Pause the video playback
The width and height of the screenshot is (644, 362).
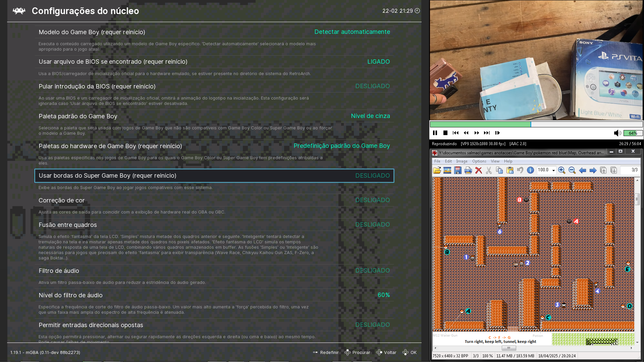point(435,133)
